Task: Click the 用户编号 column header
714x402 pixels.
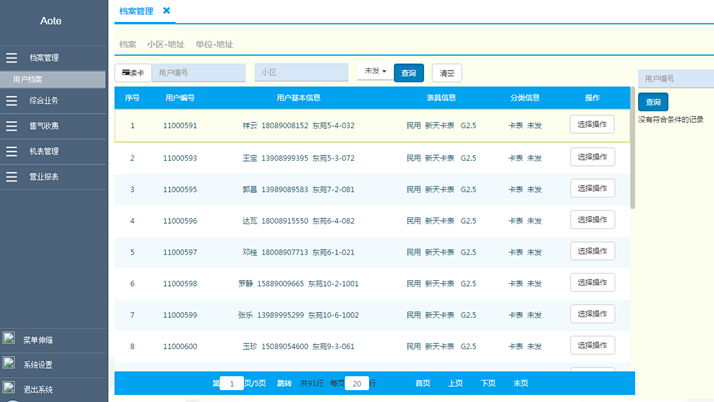Action: [x=180, y=98]
